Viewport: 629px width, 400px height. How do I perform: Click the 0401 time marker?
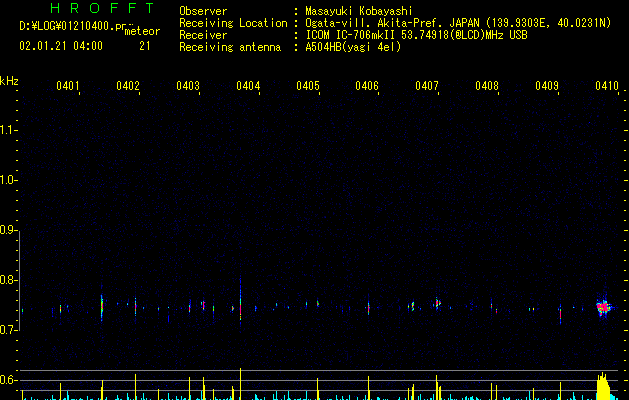[x=67, y=86]
